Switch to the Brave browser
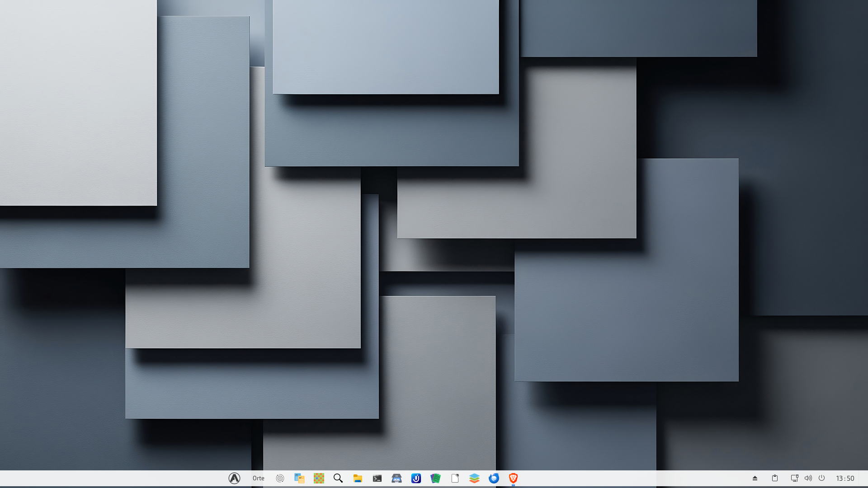 (x=513, y=478)
